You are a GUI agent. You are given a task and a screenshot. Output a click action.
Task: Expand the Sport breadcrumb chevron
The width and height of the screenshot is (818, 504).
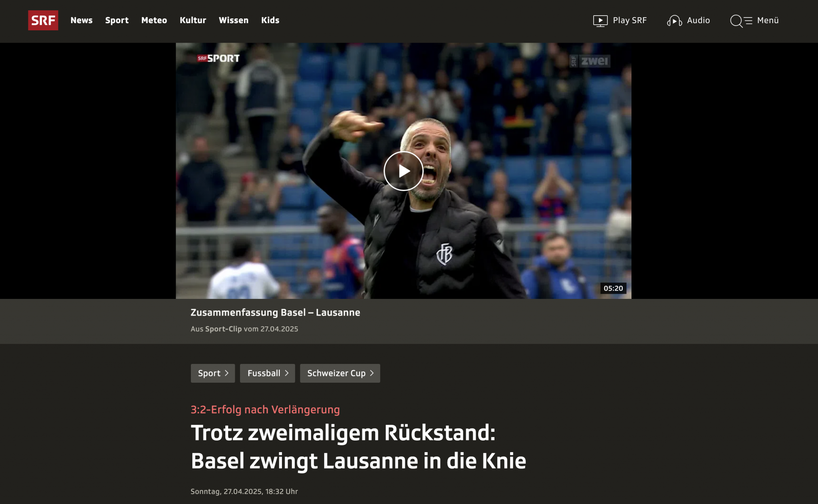pos(227,373)
